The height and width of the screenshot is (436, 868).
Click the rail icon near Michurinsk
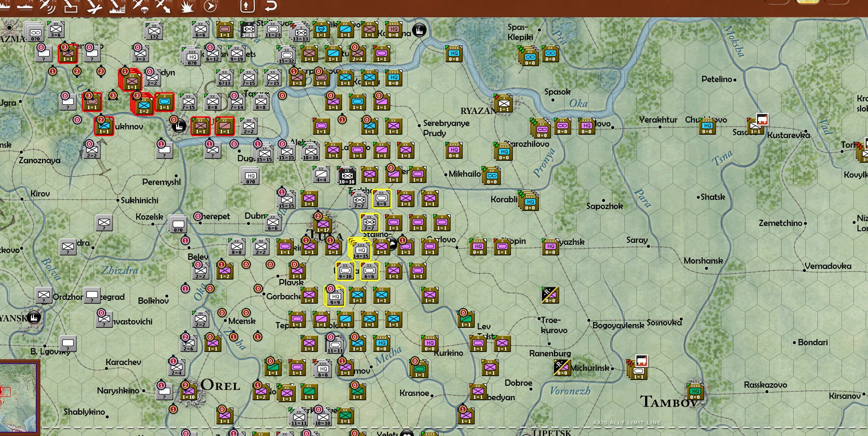641,360
